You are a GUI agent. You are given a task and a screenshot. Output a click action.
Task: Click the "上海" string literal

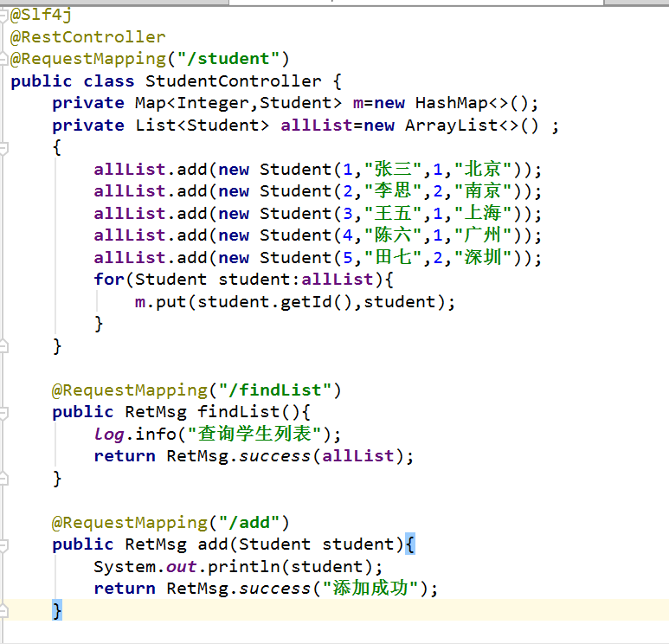coord(483,214)
